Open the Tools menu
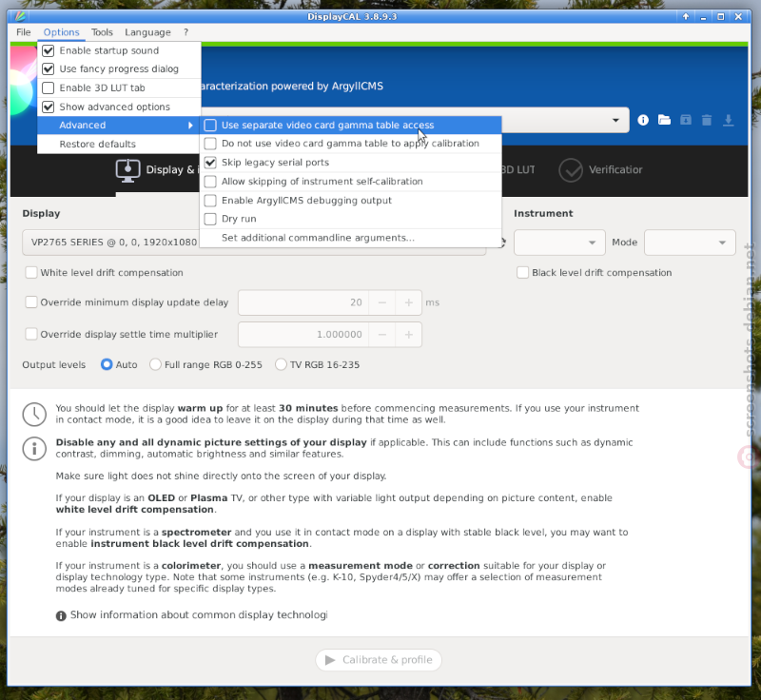The image size is (761, 700). coord(102,32)
